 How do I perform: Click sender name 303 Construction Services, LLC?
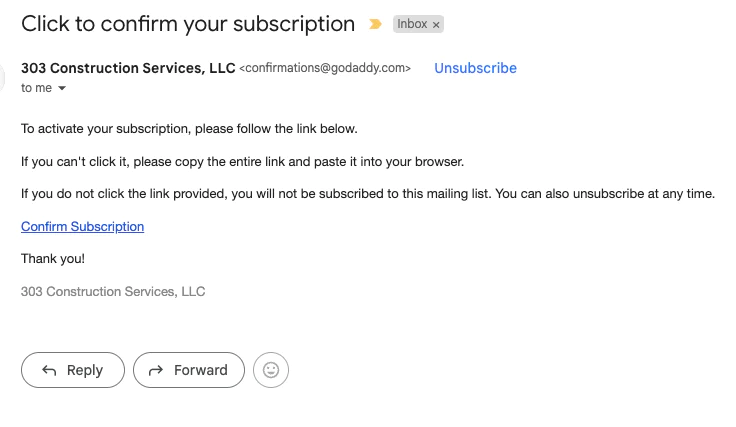click(128, 68)
